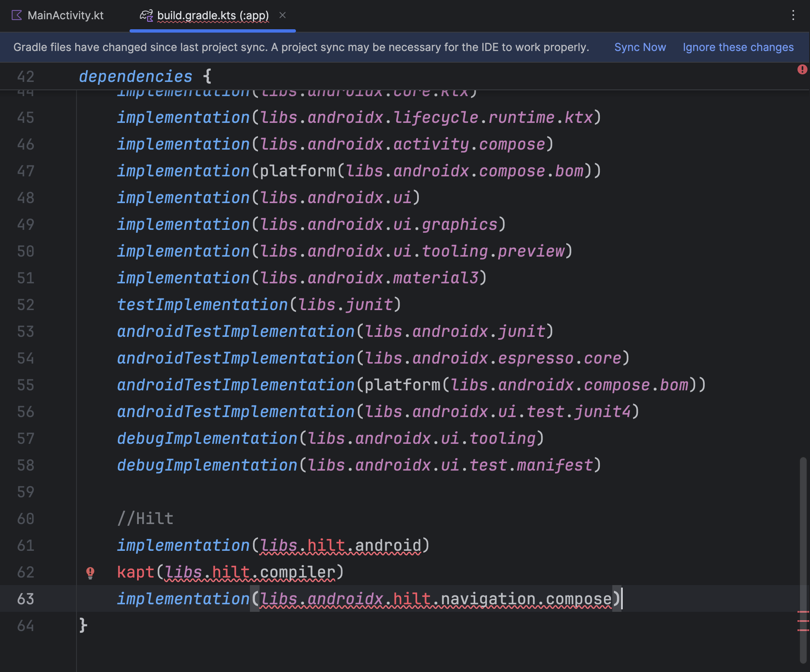Click the red error lightbulb on line 62
This screenshot has width=810, height=672.
click(90, 572)
